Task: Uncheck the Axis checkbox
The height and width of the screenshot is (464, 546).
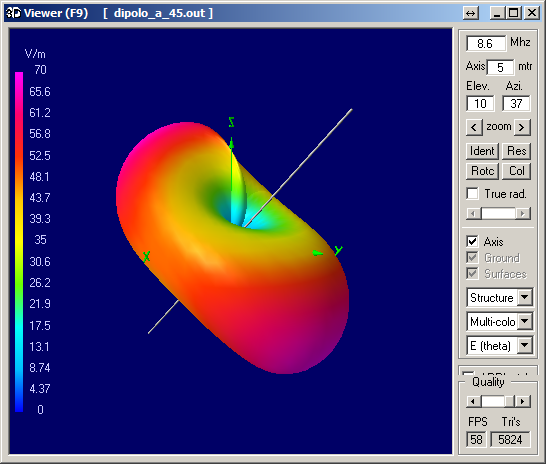Action: [x=472, y=241]
